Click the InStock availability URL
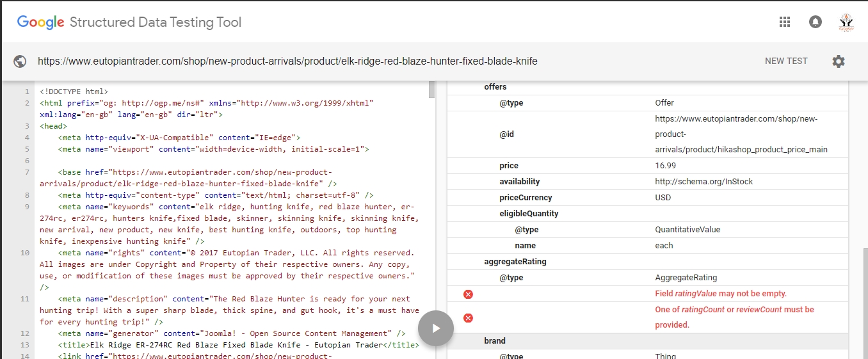The height and width of the screenshot is (359, 868). pos(703,182)
